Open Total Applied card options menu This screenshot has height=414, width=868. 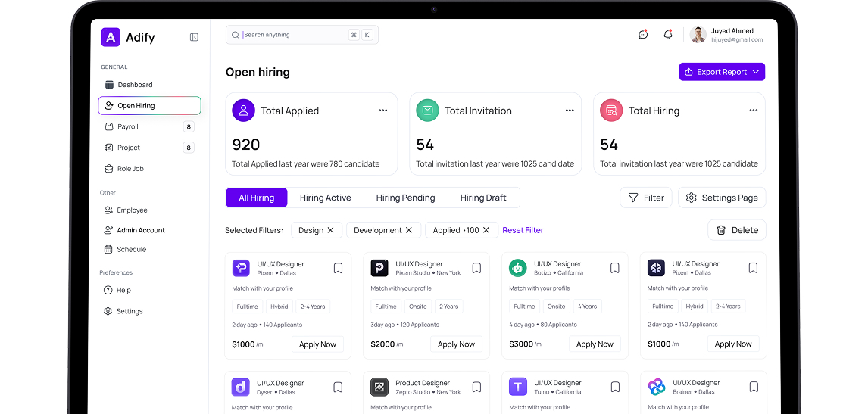(x=383, y=111)
